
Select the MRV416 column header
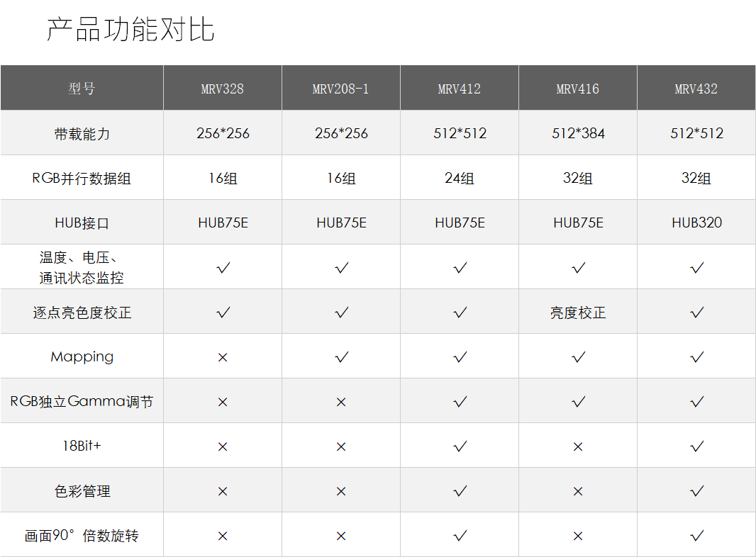click(x=577, y=89)
